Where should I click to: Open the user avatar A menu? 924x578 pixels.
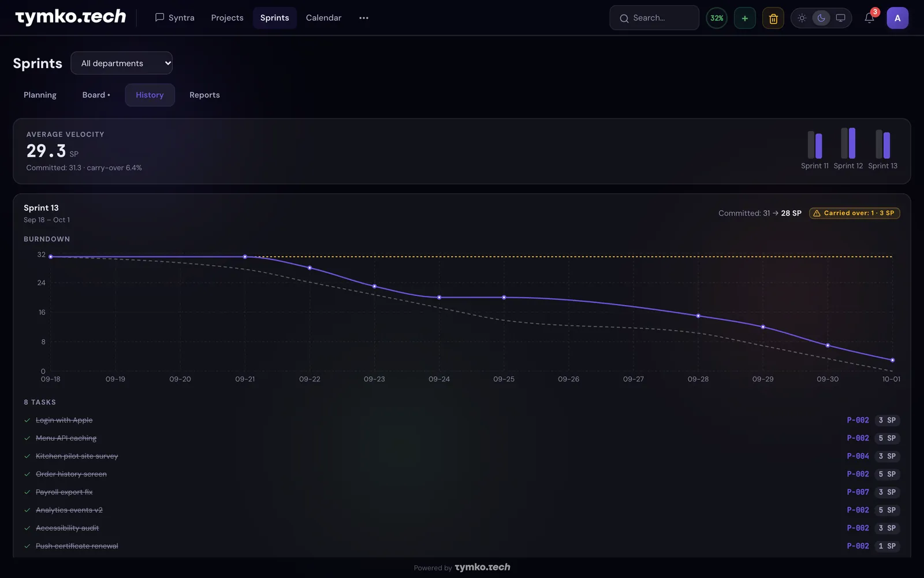pyautogui.click(x=897, y=18)
